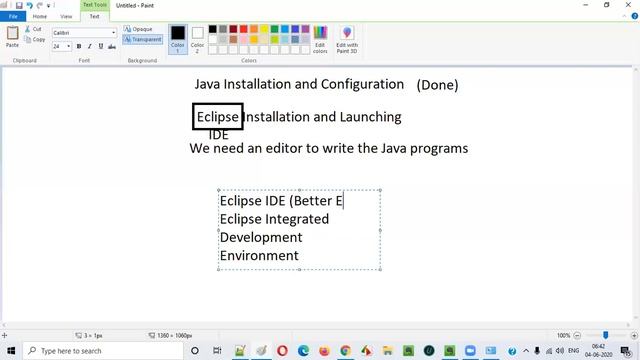The height and width of the screenshot is (360, 640).
Task: Click the zoom slider handle
Action: click(x=606, y=335)
